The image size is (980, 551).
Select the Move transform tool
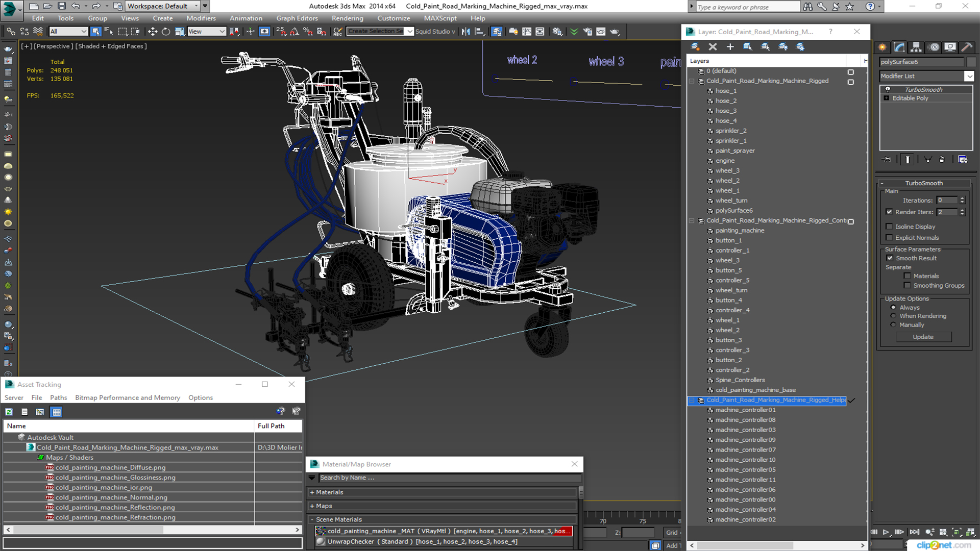pos(152,32)
